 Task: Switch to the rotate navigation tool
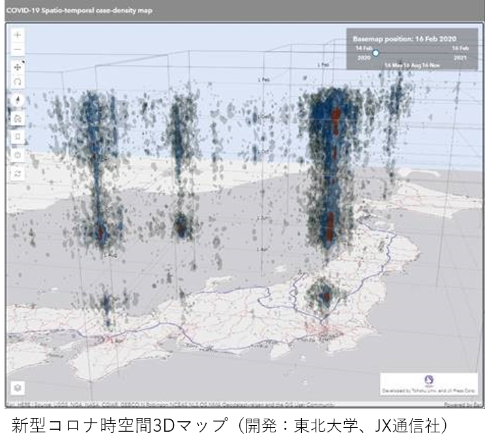[x=18, y=83]
